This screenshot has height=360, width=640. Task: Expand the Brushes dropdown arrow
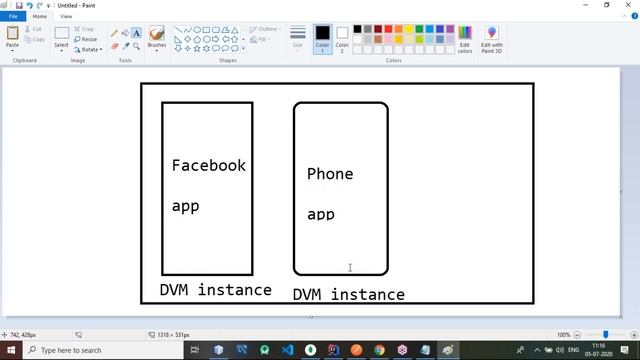click(157, 51)
